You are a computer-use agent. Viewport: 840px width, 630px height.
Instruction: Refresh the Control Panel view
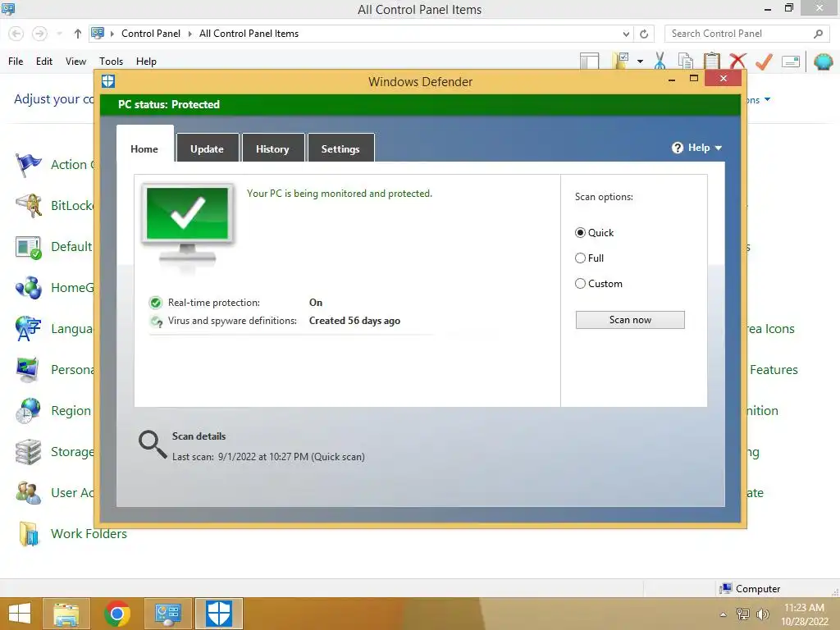point(644,34)
